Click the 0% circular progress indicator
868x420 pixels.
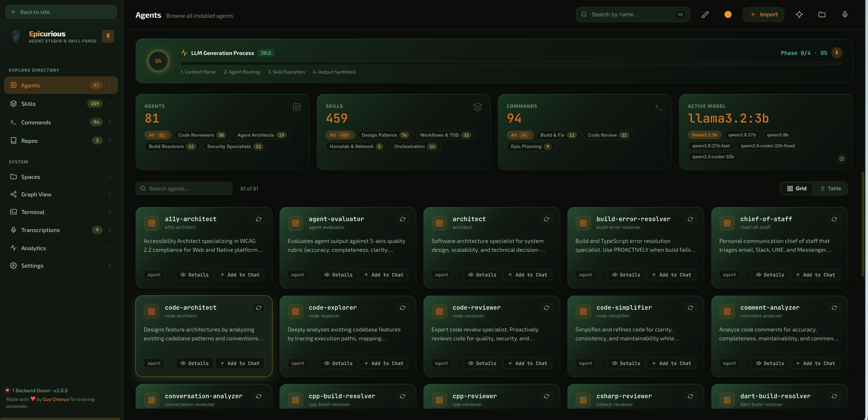[158, 61]
